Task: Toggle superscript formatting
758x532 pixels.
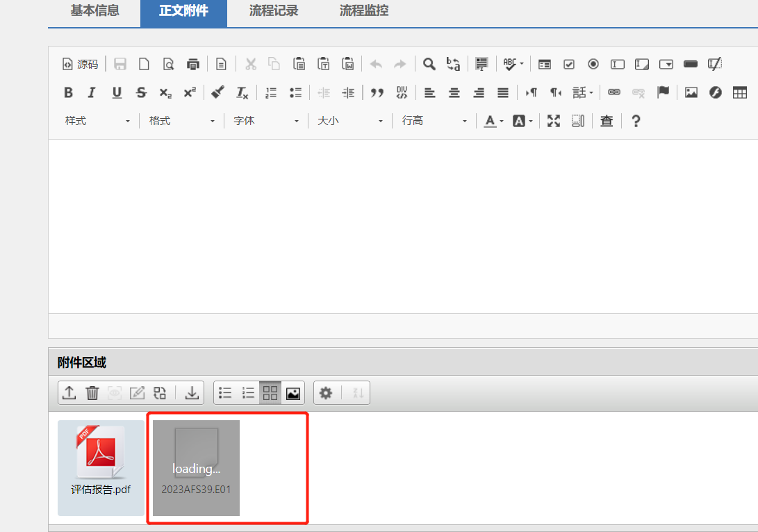Action: [190, 92]
